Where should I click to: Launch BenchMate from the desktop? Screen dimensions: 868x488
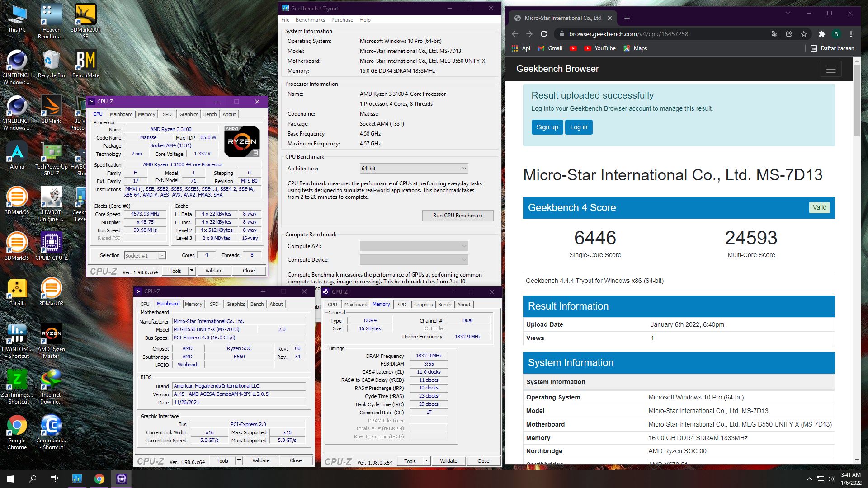point(85,64)
